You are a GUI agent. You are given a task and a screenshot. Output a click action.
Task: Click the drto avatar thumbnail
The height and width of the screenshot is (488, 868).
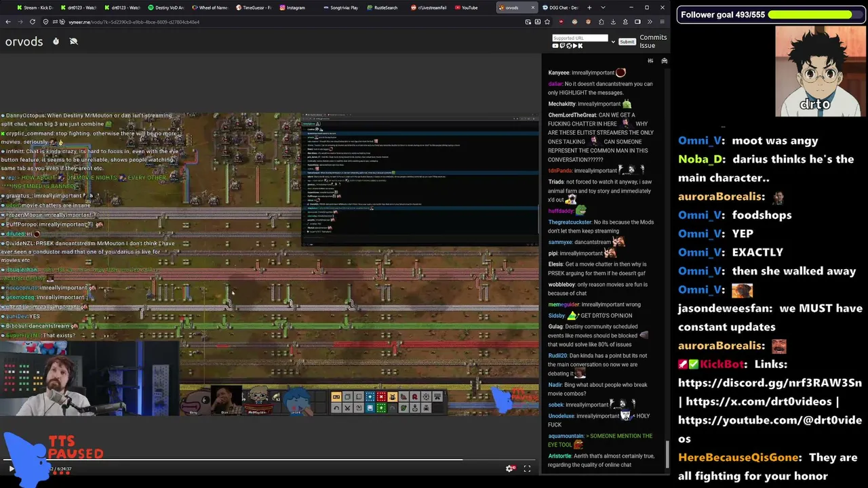tap(820, 72)
